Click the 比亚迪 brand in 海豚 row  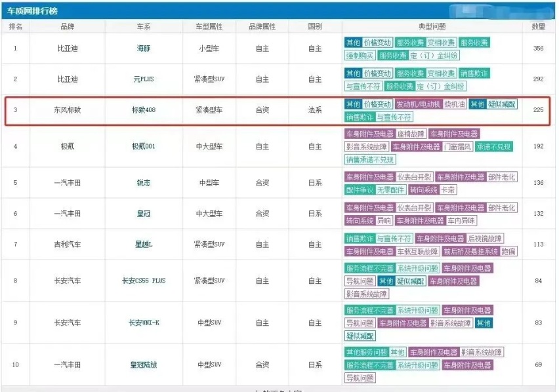coord(68,49)
